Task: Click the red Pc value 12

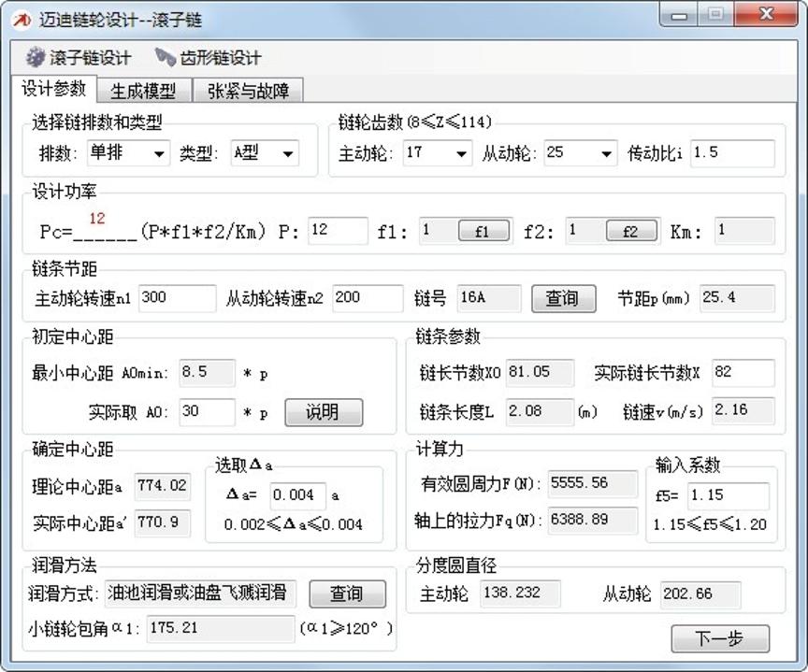Action: coord(97,219)
